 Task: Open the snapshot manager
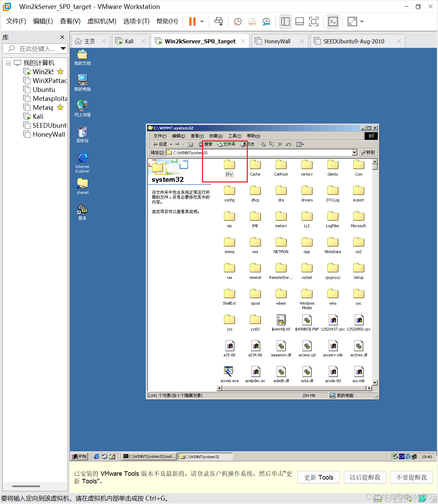pyautogui.click(x=266, y=22)
